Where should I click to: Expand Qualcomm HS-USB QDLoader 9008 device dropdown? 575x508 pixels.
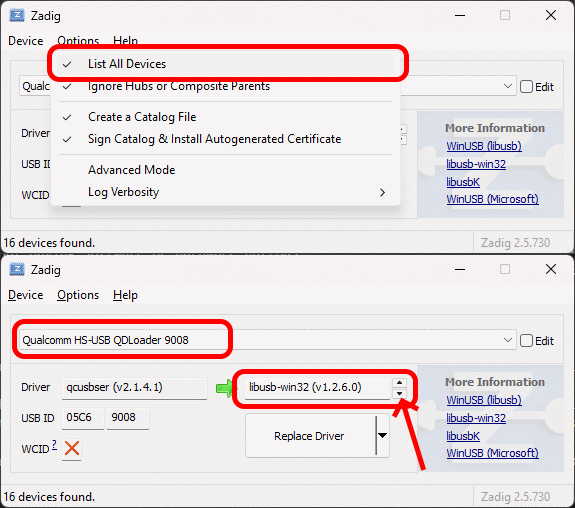tap(508, 340)
